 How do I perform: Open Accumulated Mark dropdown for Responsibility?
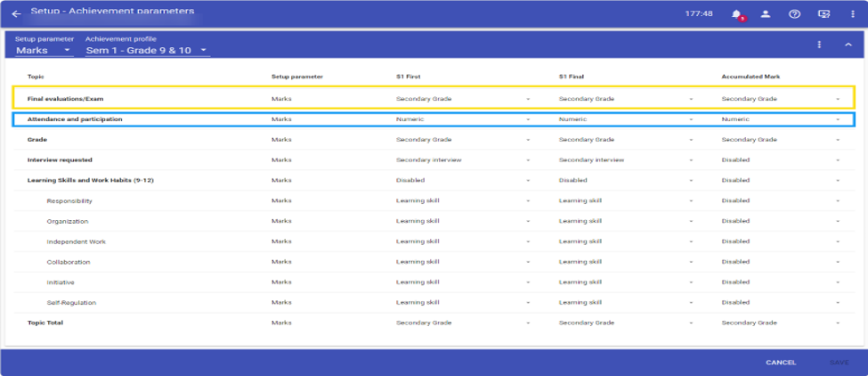pyautogui.click(x=781, y=201)
